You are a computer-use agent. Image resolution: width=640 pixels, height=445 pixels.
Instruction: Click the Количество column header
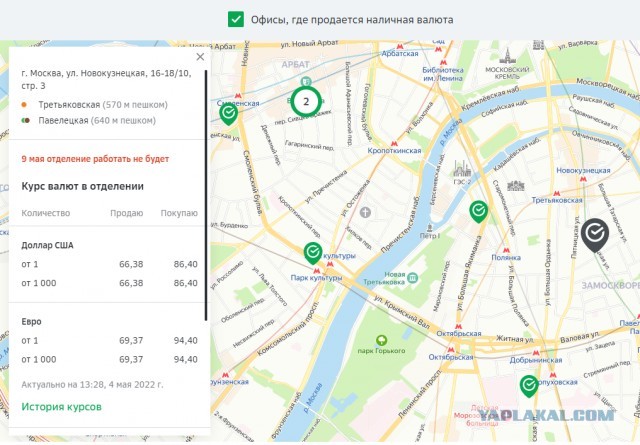point(46,213)
